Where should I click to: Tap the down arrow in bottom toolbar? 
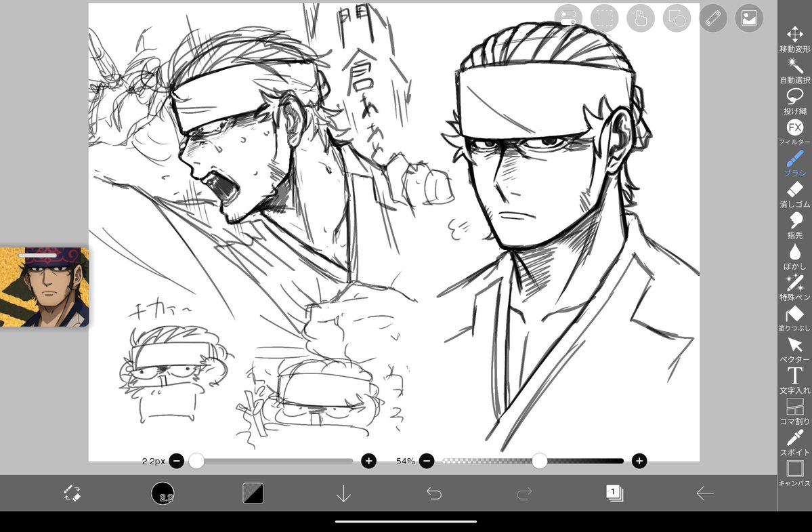343,493
